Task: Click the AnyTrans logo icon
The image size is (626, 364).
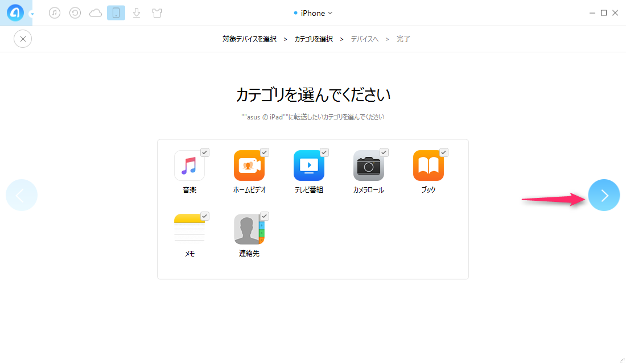Action: pyautogui.click(x=15, y=13)
